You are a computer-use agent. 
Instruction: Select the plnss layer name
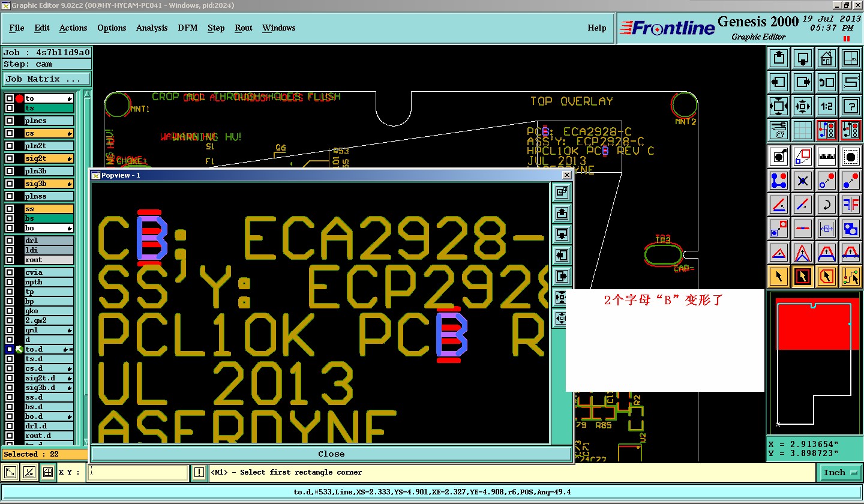pos(49,196)
